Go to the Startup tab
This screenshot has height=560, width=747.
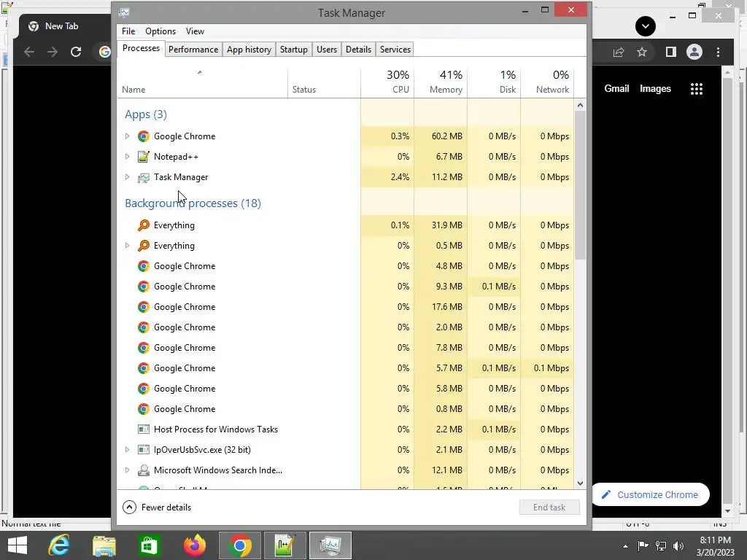pyautogui.click(x=293, y=50)
